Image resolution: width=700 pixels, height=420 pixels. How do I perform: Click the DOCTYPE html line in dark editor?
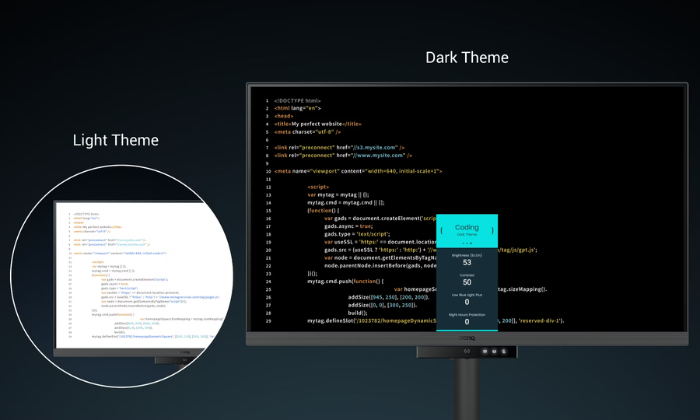(297, 101)
